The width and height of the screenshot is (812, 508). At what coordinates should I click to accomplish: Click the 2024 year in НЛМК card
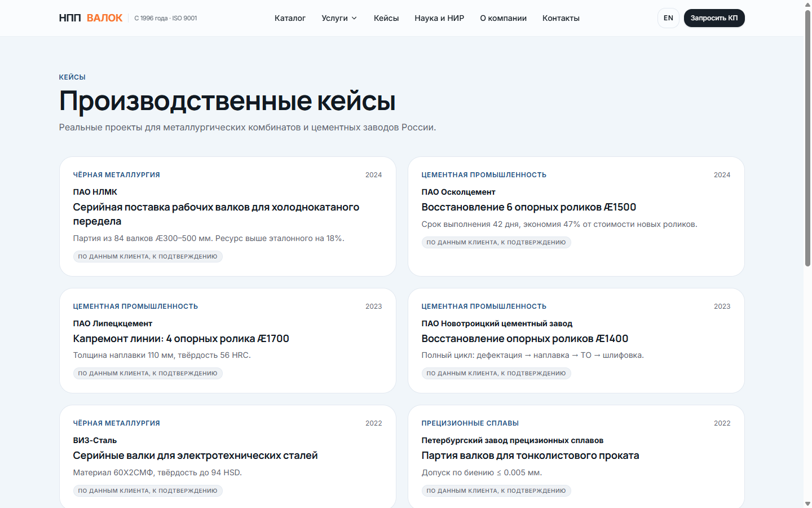click(374, 175)
